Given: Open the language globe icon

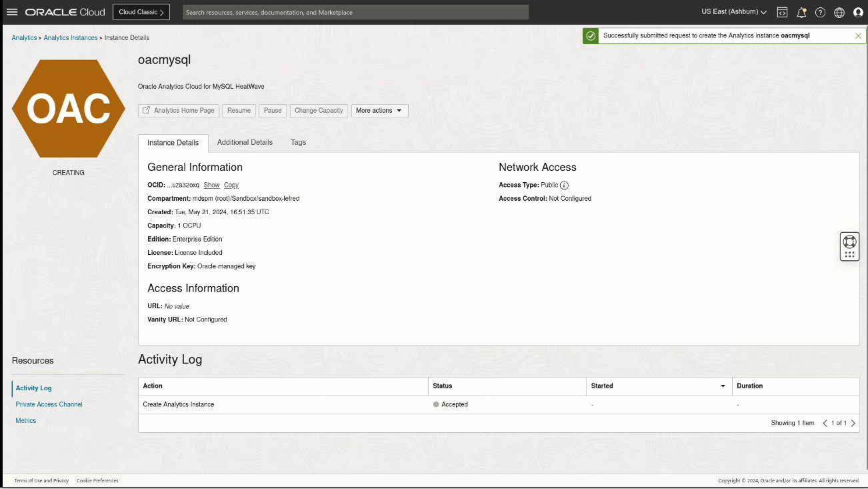Looking at the screenshot, I should pyautogui.click(x=839, y=12).
